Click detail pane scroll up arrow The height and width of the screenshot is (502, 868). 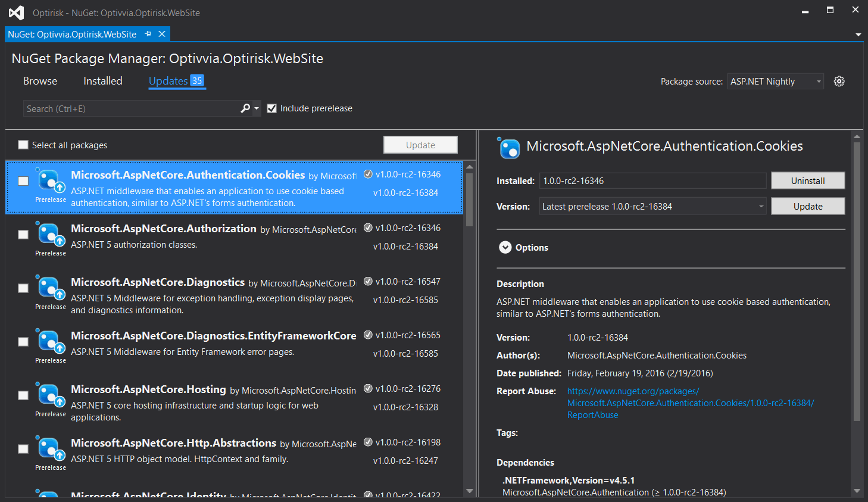coord(857,136)
